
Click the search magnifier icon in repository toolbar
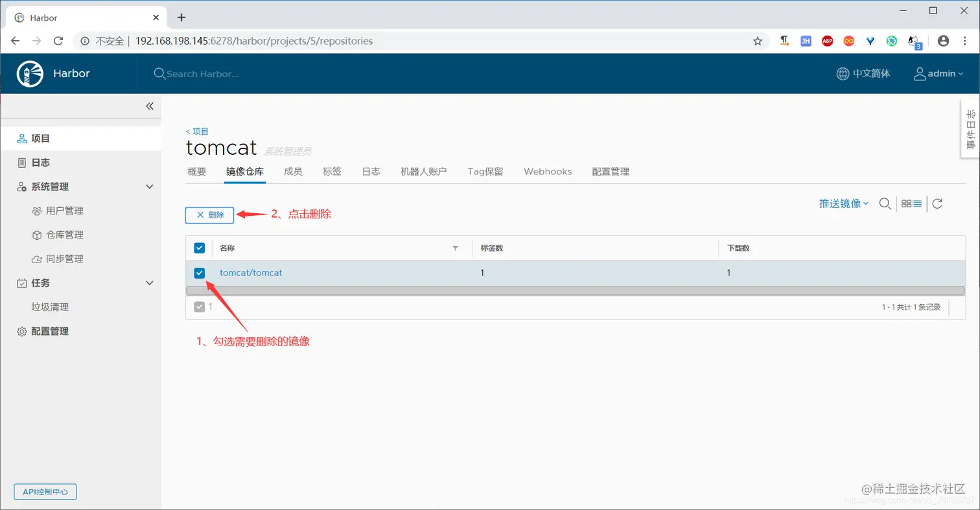click(x=885, y=203)
